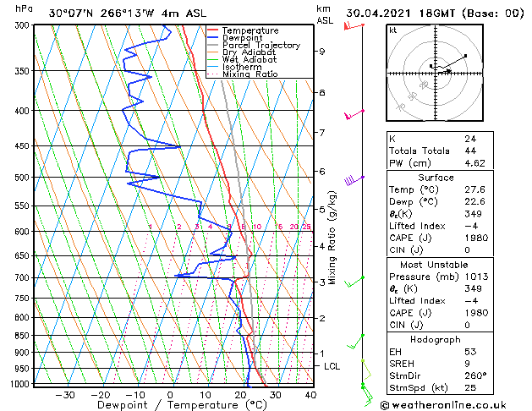Click the Parcel Trajectory legend entry
This screenshot has height=411, width=532.
tap(254, 45)
